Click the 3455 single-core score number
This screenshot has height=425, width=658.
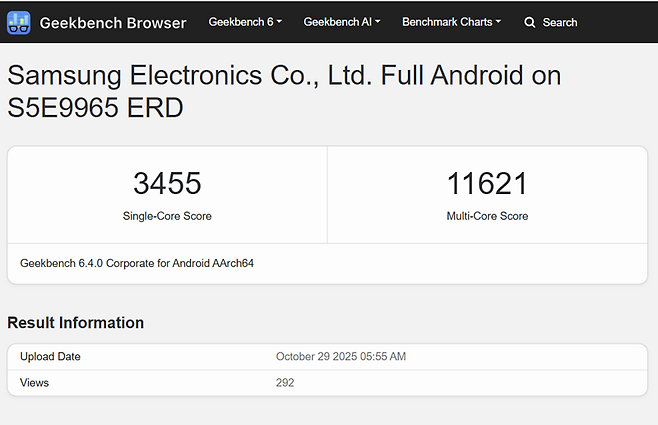[167, 184]
